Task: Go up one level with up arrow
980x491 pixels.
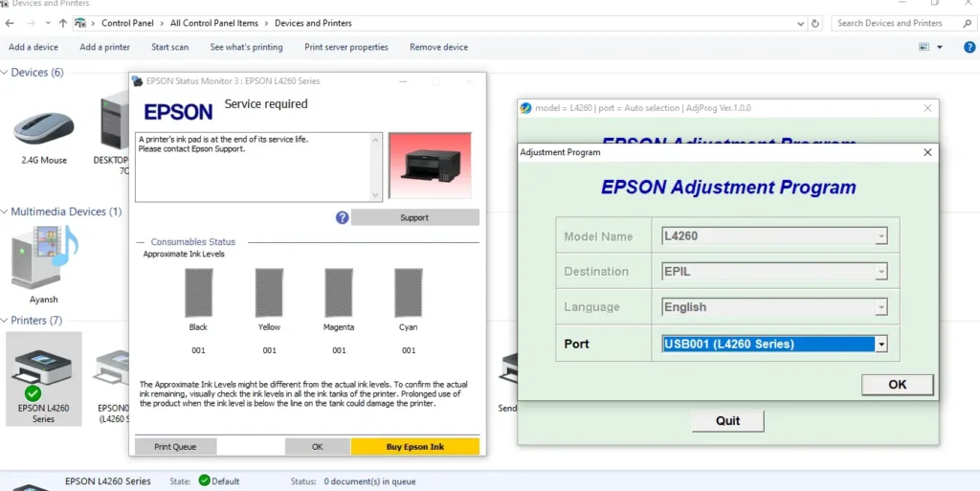Action: click(62, 23)
